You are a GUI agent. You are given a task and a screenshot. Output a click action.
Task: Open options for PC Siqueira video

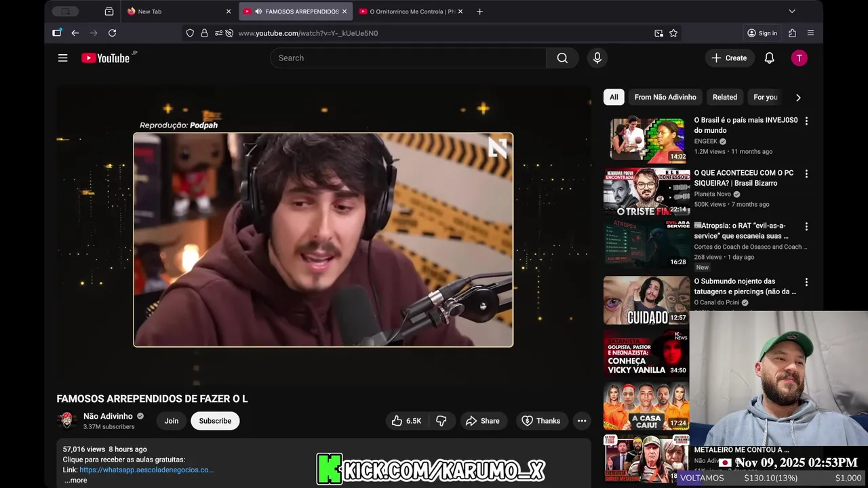pos(806,174)
